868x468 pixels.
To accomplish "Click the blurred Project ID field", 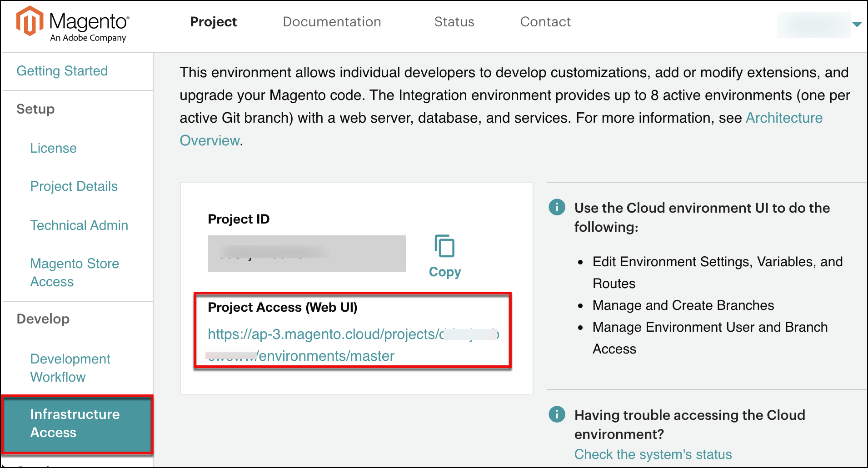I will pos(307,254).
